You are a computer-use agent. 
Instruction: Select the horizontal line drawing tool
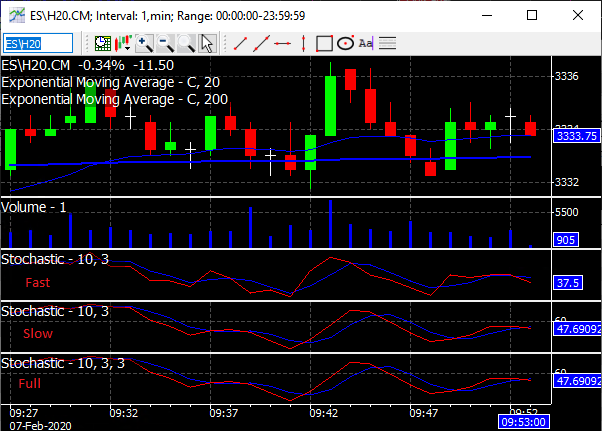[282, 43]
